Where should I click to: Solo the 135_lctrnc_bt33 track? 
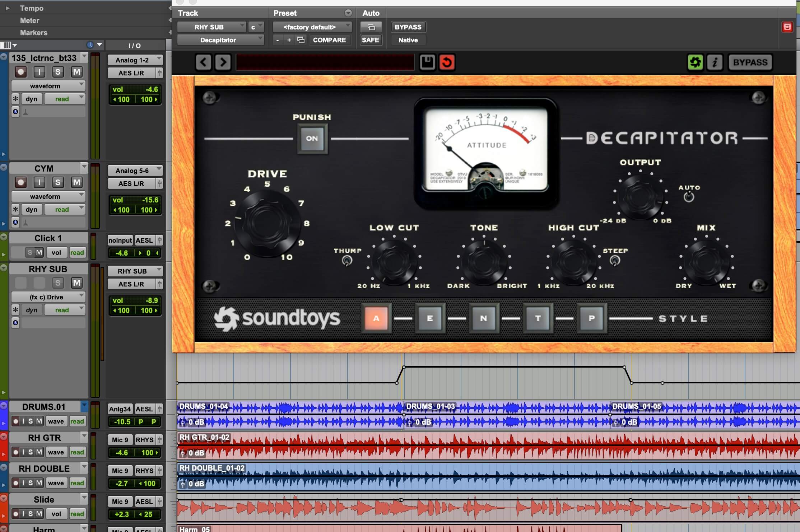[x=58, y=72]
